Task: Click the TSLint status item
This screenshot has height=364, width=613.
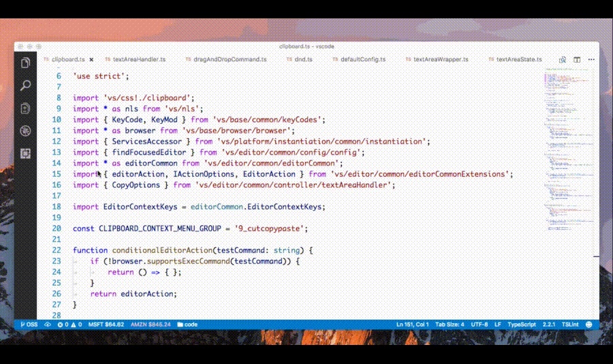Action: point(570,325)
